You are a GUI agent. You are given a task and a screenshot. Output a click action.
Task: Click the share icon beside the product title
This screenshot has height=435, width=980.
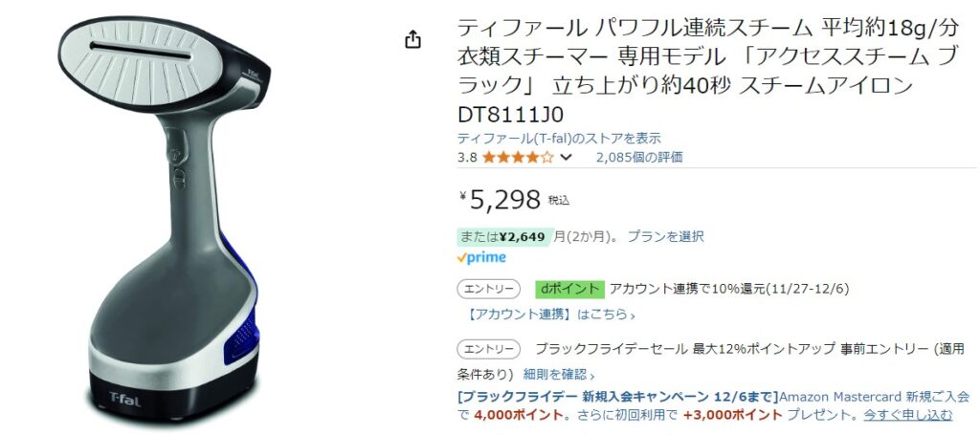coord(412,39)
